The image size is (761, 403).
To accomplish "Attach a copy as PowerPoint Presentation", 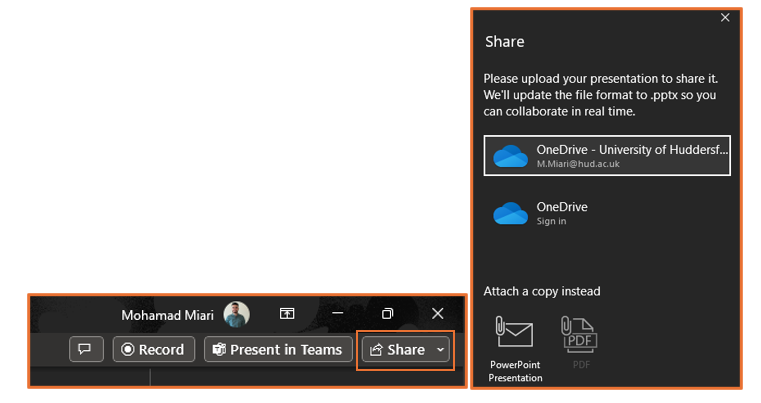I will click(515, 350).
